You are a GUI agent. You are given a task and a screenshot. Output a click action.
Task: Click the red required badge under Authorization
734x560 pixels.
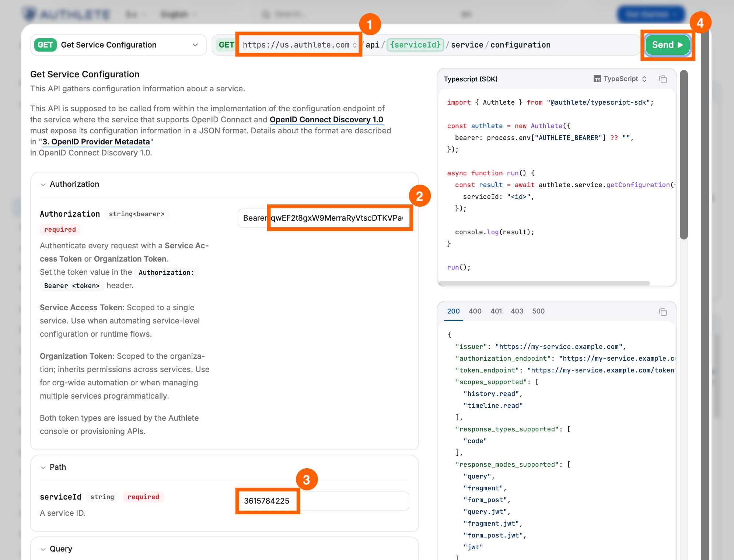60,230
